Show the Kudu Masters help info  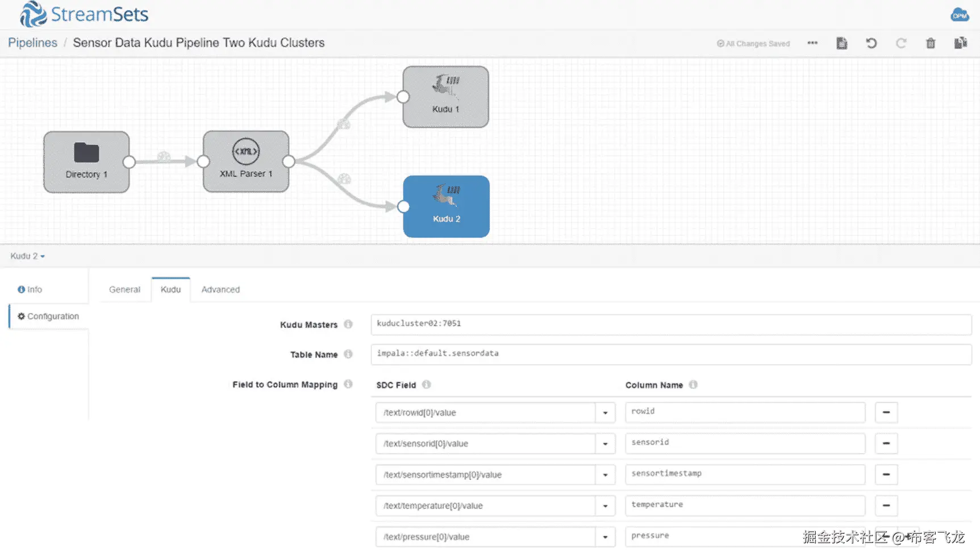click(348, 324)
